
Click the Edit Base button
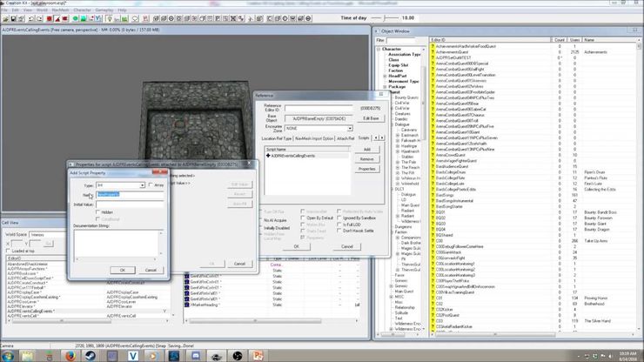click(x=371, y=117)
